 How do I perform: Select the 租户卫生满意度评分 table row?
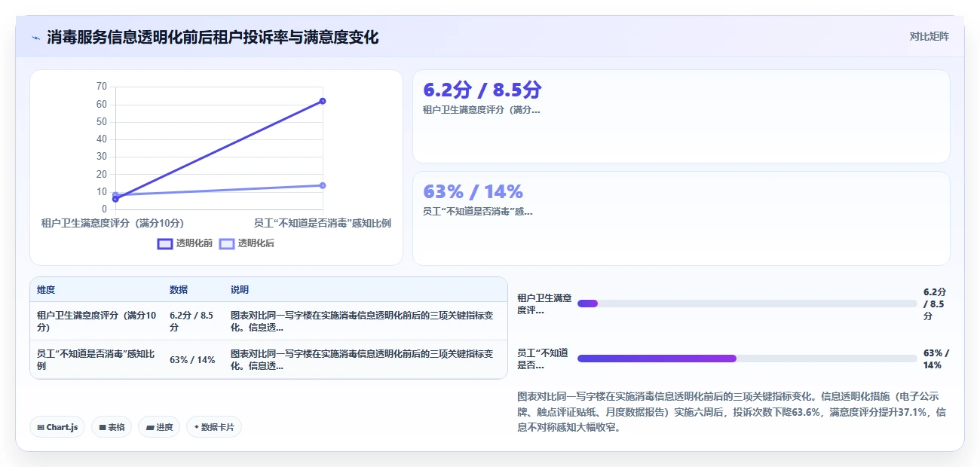click(268, 322)
